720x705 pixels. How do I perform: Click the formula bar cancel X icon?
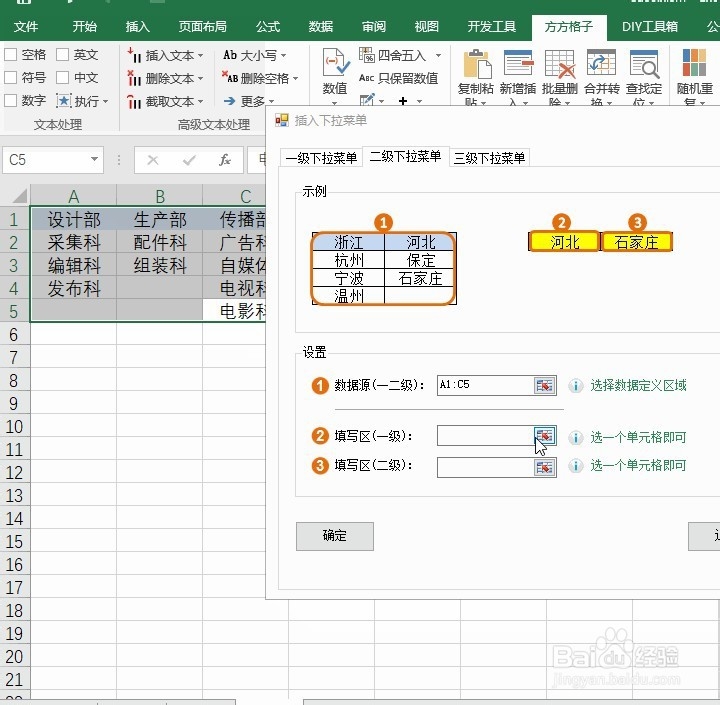coord(153,160)
